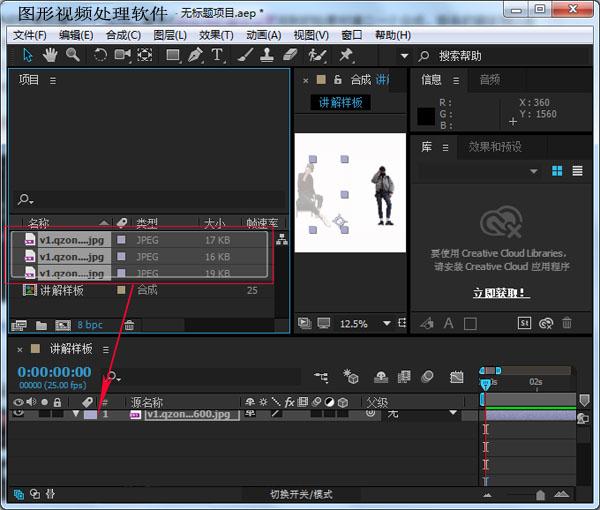
Task: Switch to the 效果和预设 tab
Action: pos(495,147)
